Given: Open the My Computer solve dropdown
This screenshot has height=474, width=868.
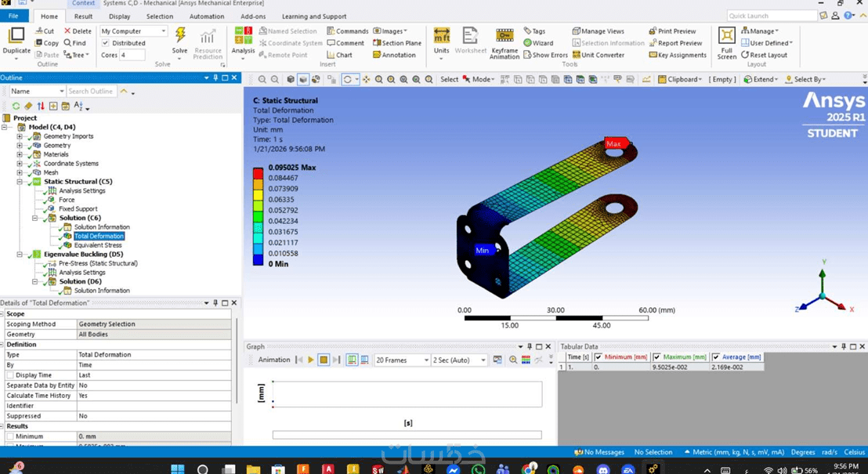Looking at the screenshot, I should coord(133,31).
